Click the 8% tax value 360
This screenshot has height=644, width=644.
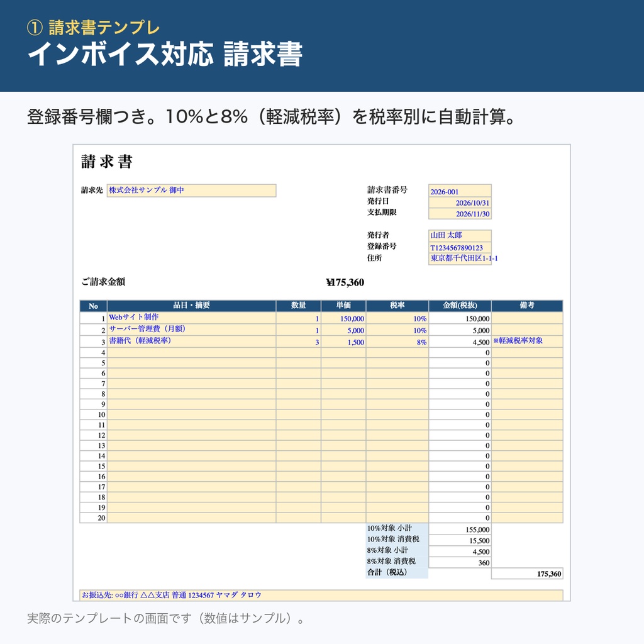point(460,563)
